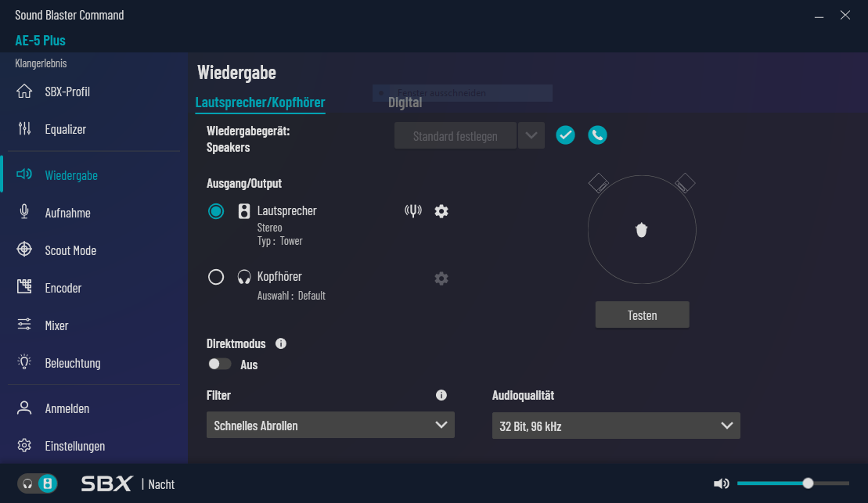This screenshot has width=868, height=503.
Task: Adjust the master volume slider handle
Action: (808, 483)
